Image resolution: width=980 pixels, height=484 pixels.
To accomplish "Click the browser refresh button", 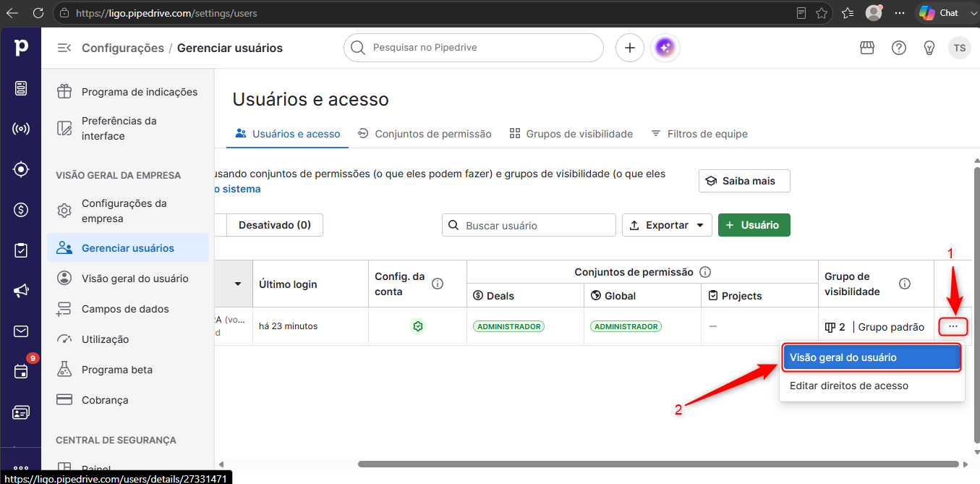I will (x=38, y=13).
